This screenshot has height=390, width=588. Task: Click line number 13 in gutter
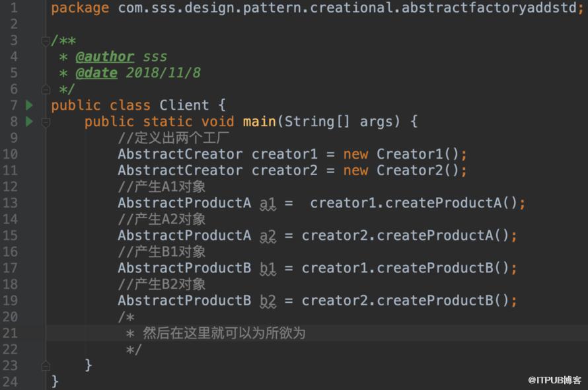pyautogui.click(x=10, y=203)
